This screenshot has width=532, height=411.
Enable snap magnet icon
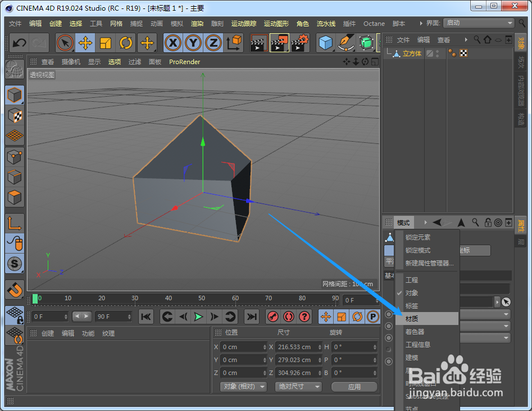15,290
